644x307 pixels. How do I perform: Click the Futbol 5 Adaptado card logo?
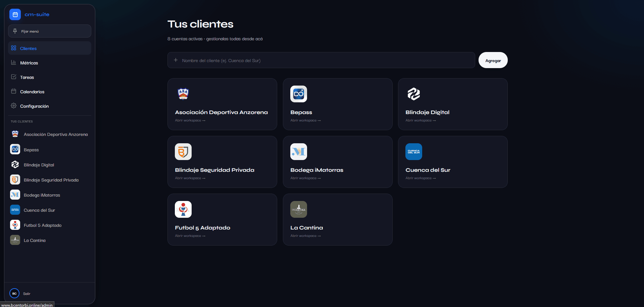[x=183, y=209]
